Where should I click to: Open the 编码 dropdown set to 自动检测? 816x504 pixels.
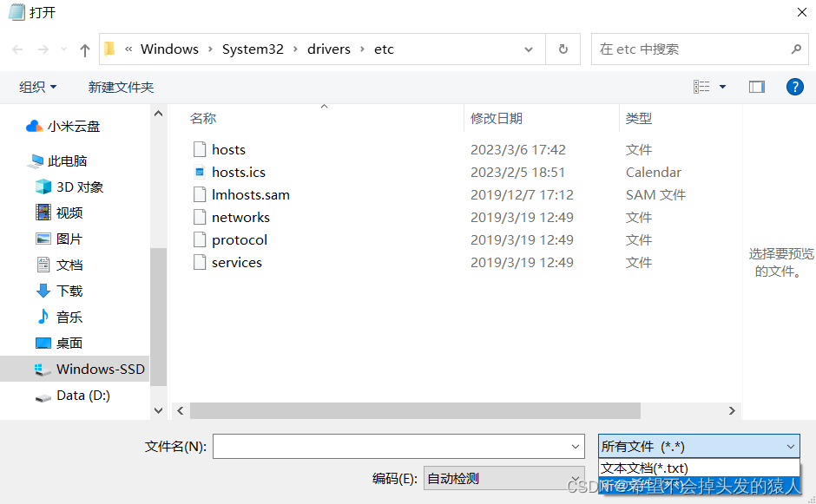(x=503, y=478)
